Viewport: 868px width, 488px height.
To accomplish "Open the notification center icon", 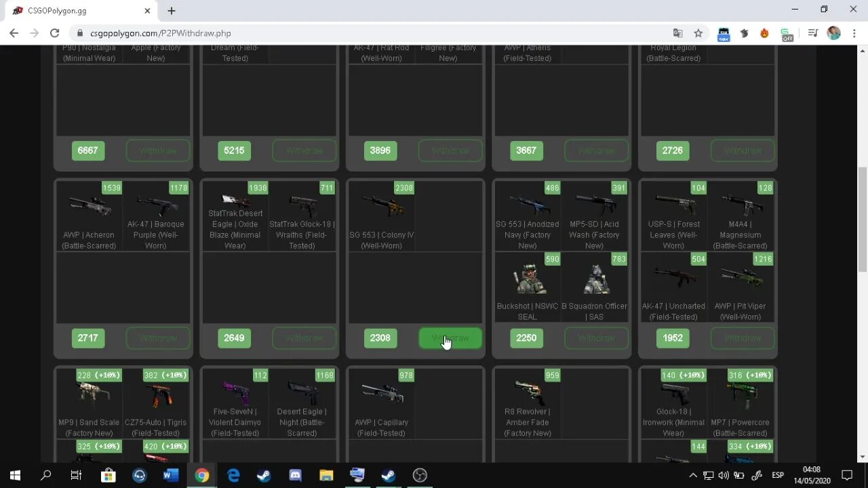I will coord(847,475).
